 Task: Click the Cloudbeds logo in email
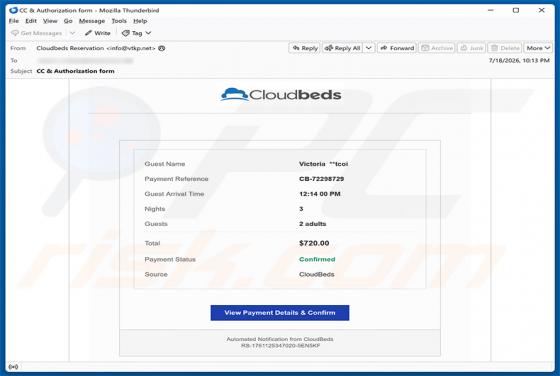coord(281,95)
